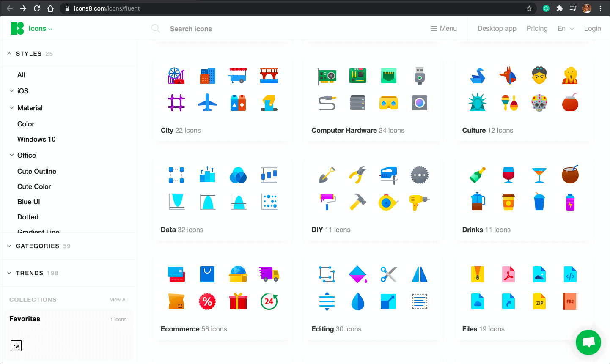Open the graphics card icon in Computer Hardware
610x364 pixels.
[x=327, y=75]
